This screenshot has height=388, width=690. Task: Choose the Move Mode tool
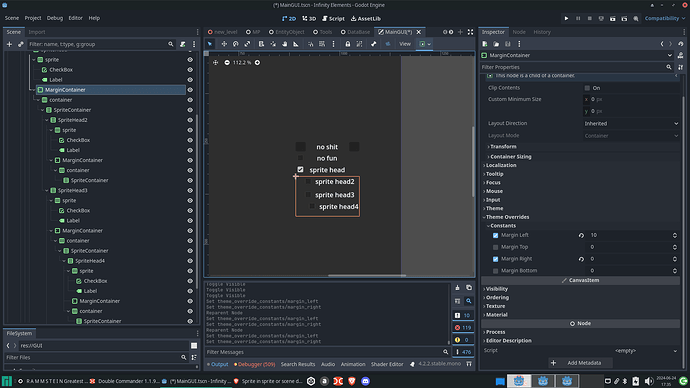224,44
